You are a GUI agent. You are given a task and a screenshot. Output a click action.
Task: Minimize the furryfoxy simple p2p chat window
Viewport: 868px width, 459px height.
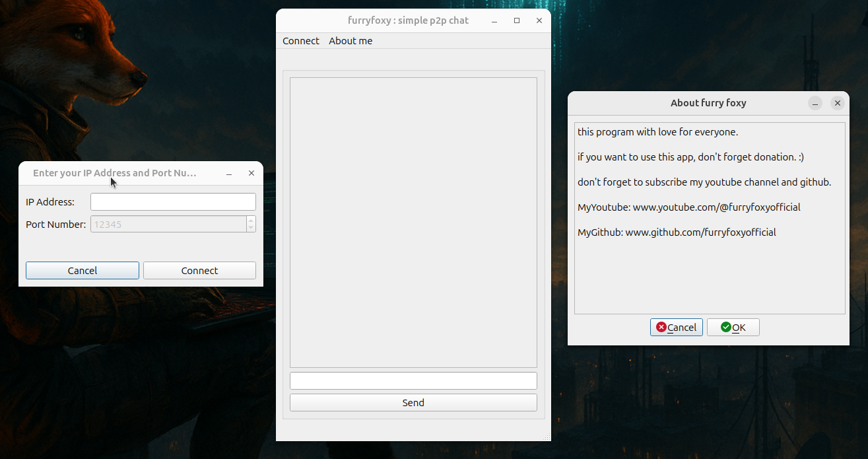[x=494, y=20]
